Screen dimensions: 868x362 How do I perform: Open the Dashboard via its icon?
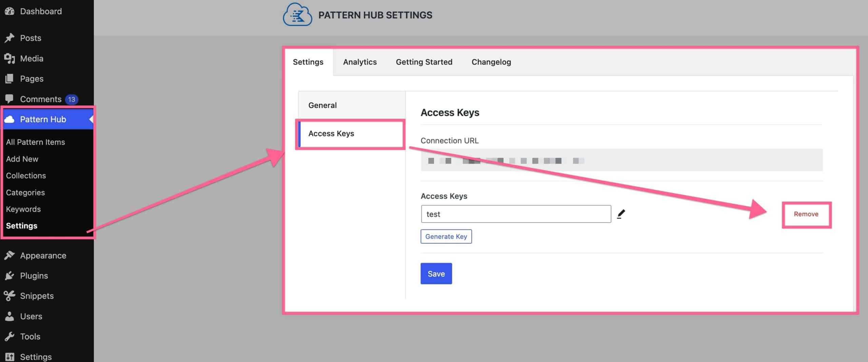pos(10,11)
